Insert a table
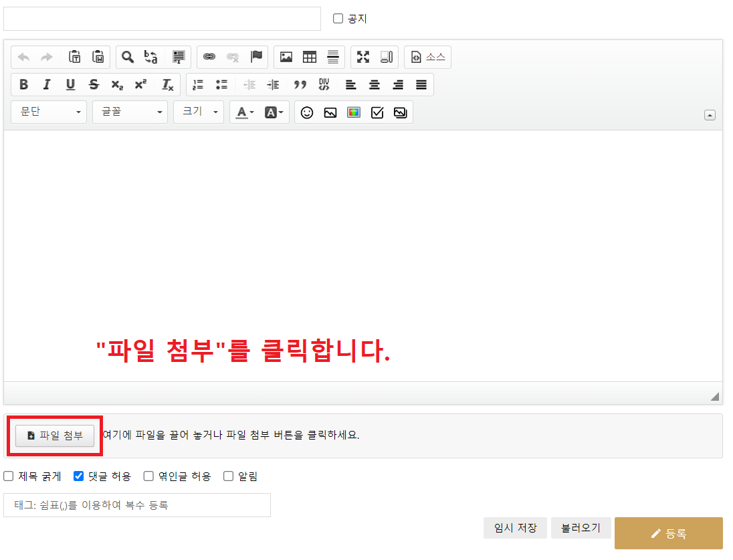 (310, 57)
